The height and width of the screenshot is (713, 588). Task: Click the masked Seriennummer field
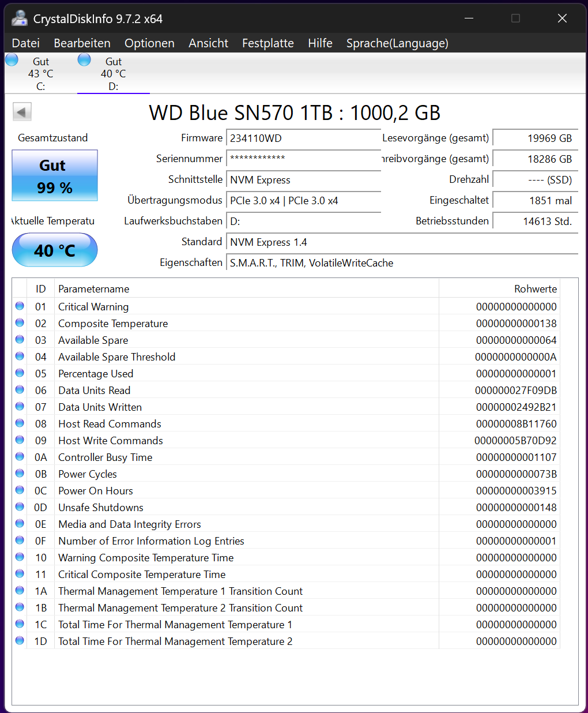pos(304,159)
